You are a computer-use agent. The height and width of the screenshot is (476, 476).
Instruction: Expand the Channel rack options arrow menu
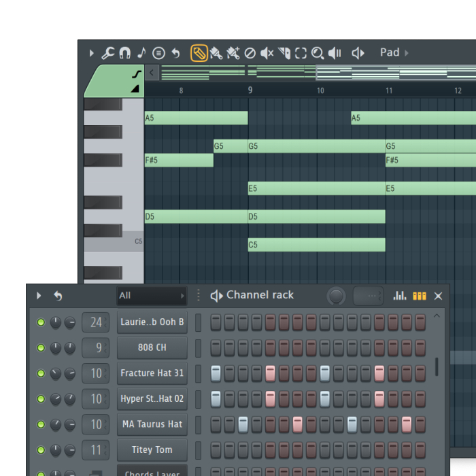[x=39, y=296]
